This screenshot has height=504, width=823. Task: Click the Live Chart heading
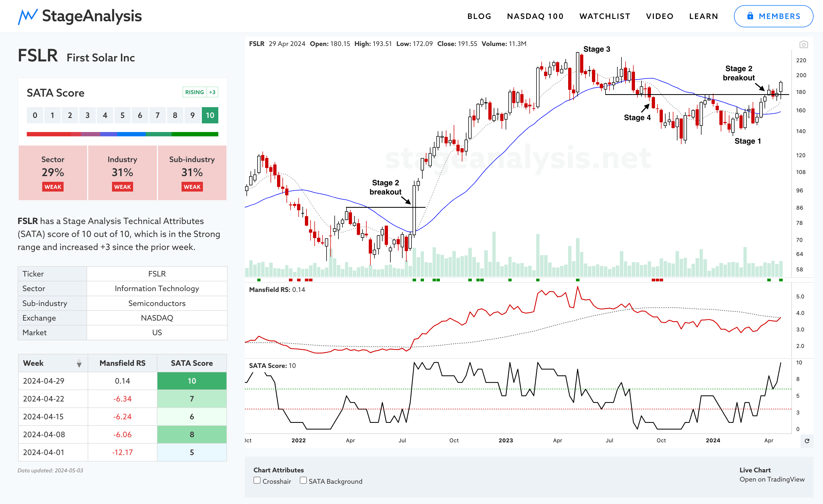click(x=755, y=470)
